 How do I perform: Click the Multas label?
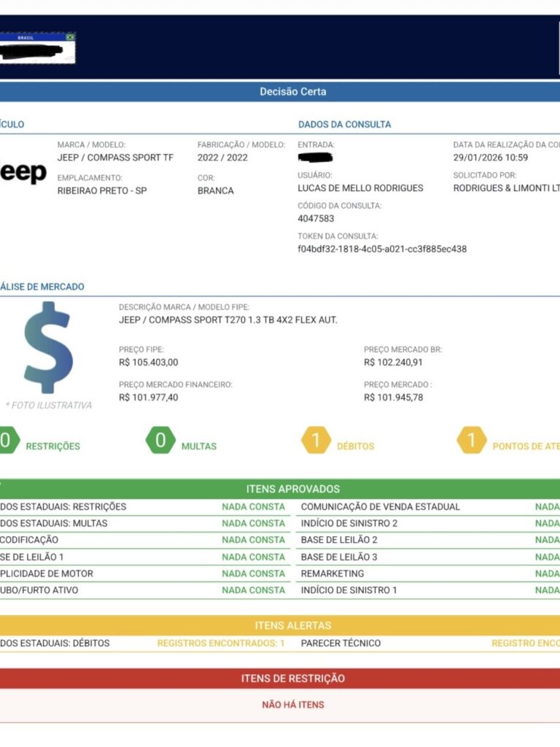pos(199,446)
